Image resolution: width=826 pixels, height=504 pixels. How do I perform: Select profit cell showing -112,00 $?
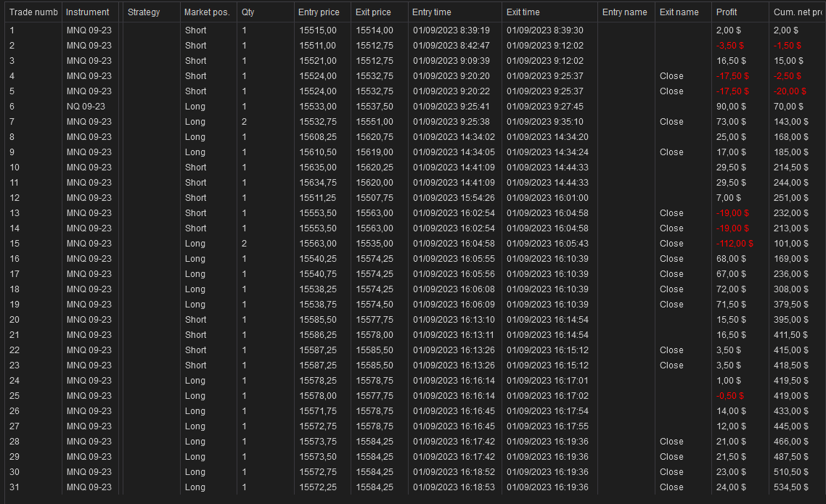click(x=735, y=244)
